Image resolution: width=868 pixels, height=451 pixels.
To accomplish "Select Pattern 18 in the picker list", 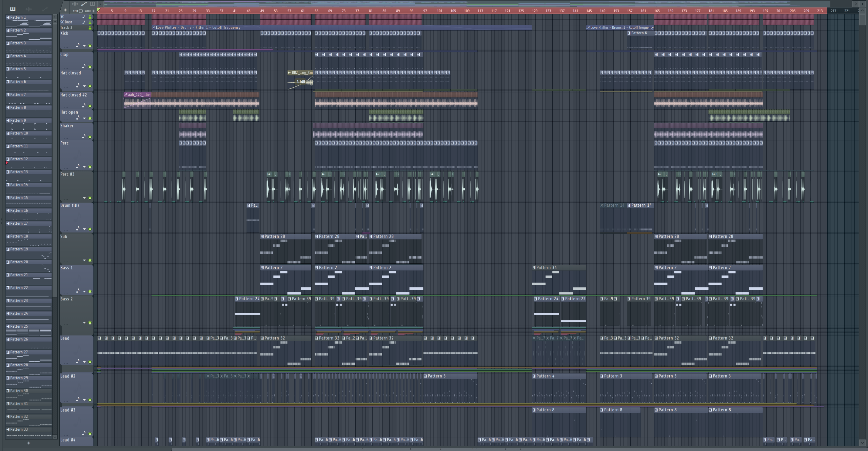I will (28, 239).
